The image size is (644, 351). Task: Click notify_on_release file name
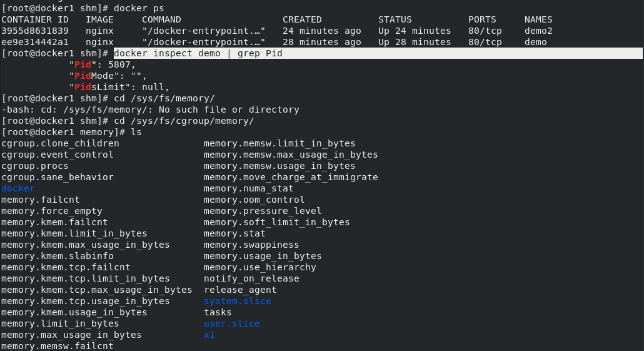point(251,278)
